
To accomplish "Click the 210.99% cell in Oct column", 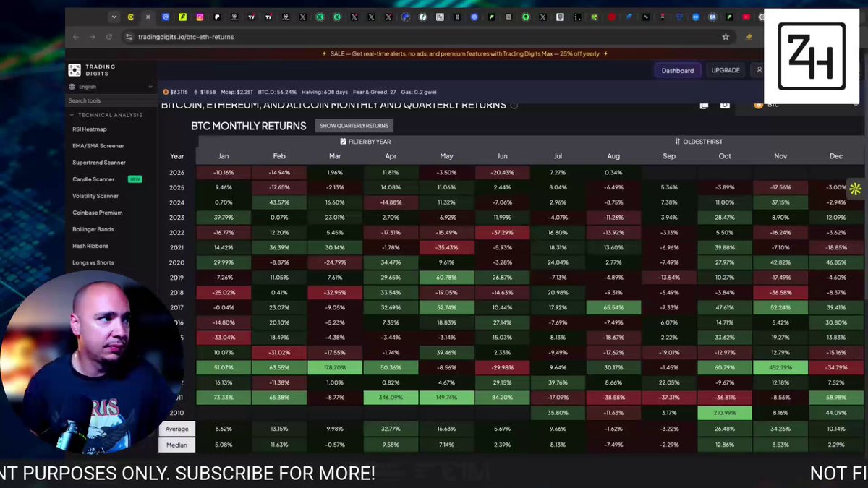I will tap(725, 413).
